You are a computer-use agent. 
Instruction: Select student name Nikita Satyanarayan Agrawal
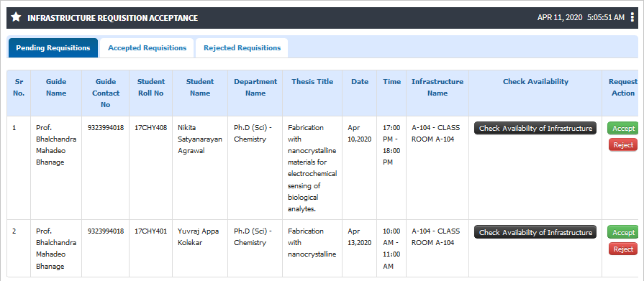coord(199,139)
